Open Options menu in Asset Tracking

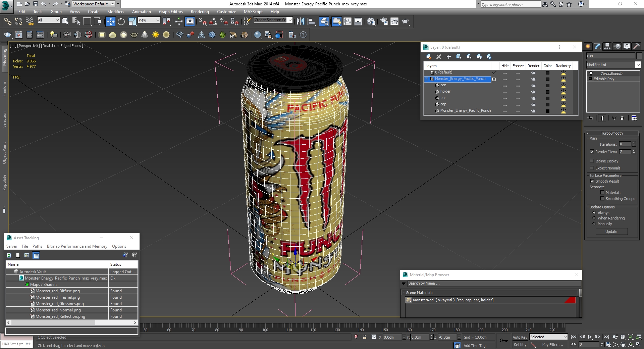tap(119, 246)
